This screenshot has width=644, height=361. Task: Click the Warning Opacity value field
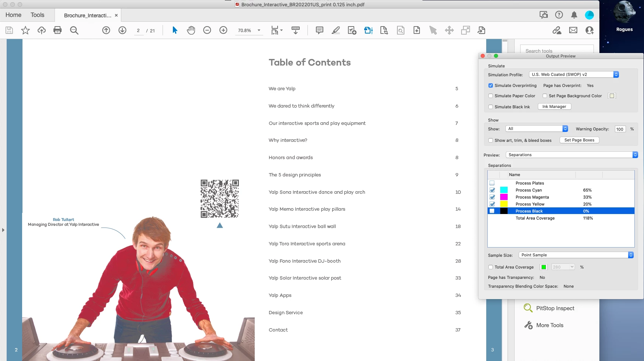point(620,129)
